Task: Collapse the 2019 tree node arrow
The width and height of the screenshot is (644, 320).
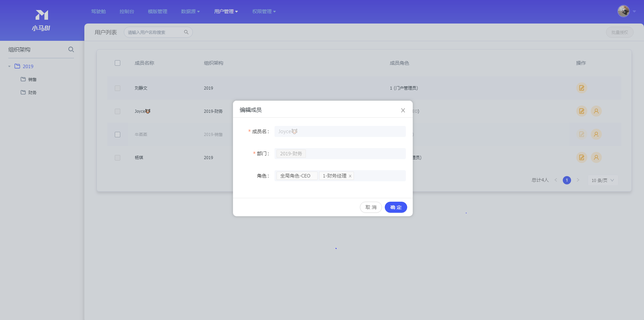Action: [x=9, y=66]
